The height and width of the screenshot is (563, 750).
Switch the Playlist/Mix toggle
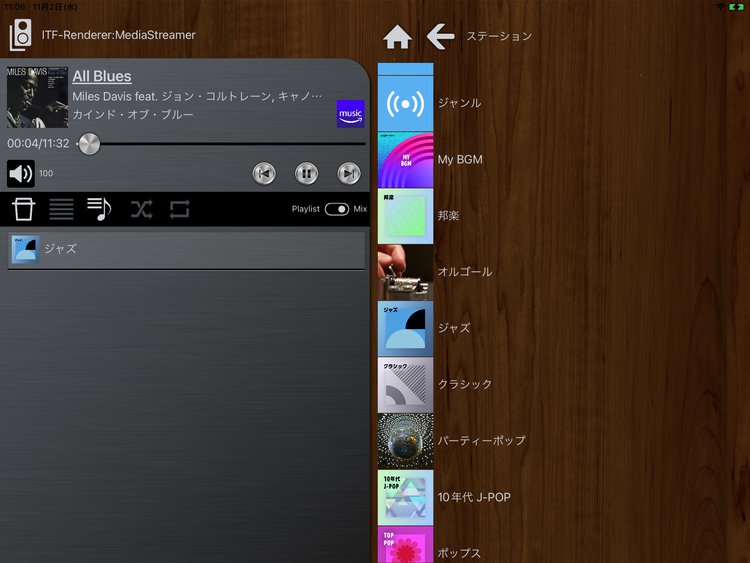click(336, 209)
